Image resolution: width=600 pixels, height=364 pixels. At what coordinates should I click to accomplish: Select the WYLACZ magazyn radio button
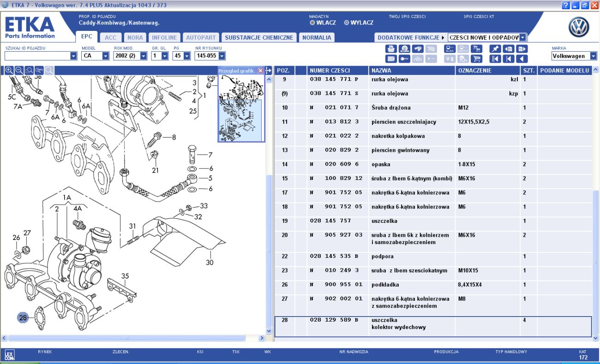coord(347,23)
